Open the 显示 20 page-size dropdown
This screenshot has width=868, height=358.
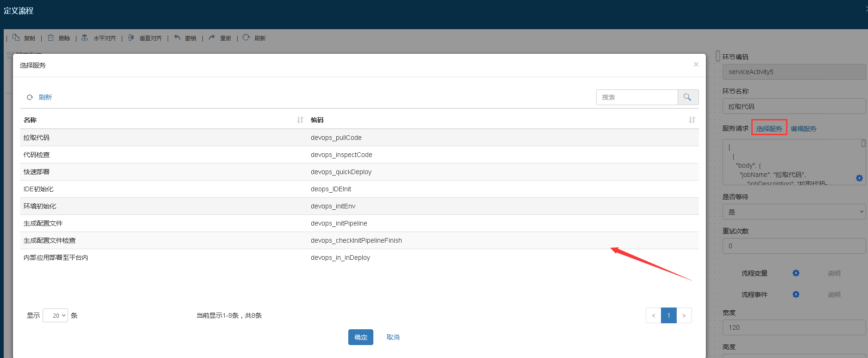coord(56,315)
